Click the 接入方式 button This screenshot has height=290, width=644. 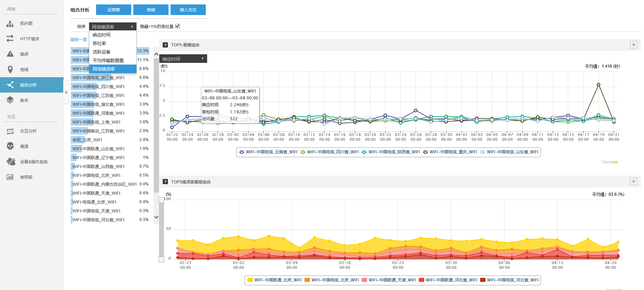click(188, 10)
